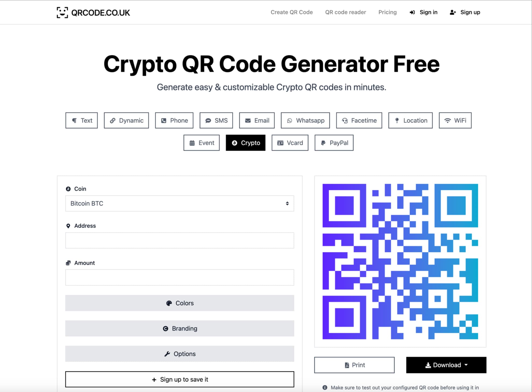The height and width of the screenshot is (392, 532).
Task: Click the Bitcoin BTC coin icon
Action: (x=67, y=189)
